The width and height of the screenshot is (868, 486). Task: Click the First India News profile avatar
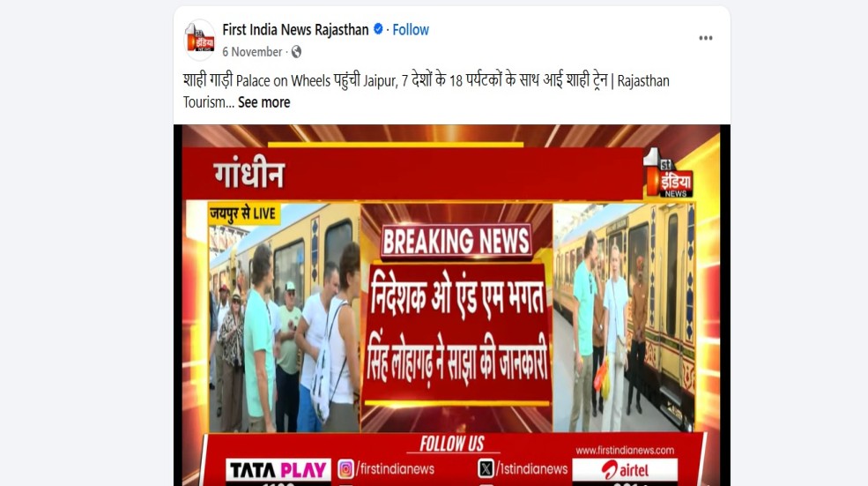pos(199,40)
